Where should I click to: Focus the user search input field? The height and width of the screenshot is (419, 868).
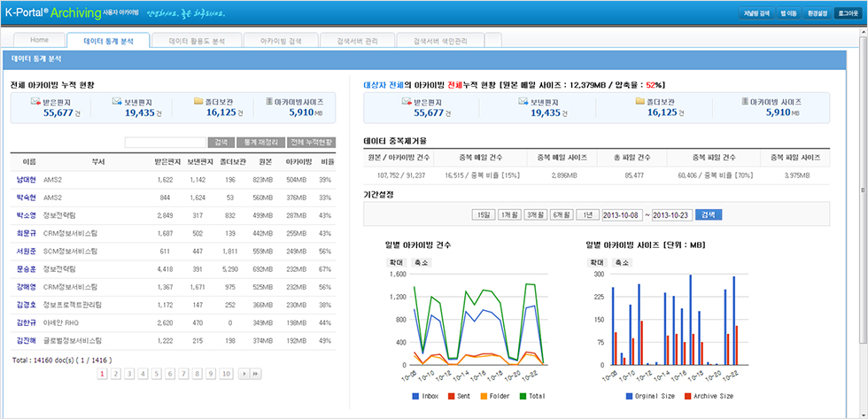pyautogui.click(x=166, y=143)
